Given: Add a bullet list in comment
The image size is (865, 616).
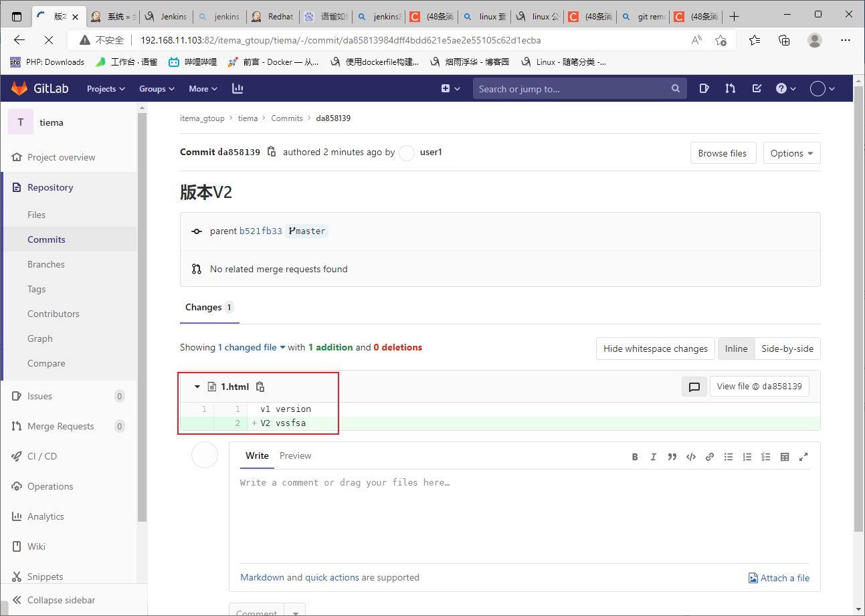Looking at the screenshot, I should (729, 457).
